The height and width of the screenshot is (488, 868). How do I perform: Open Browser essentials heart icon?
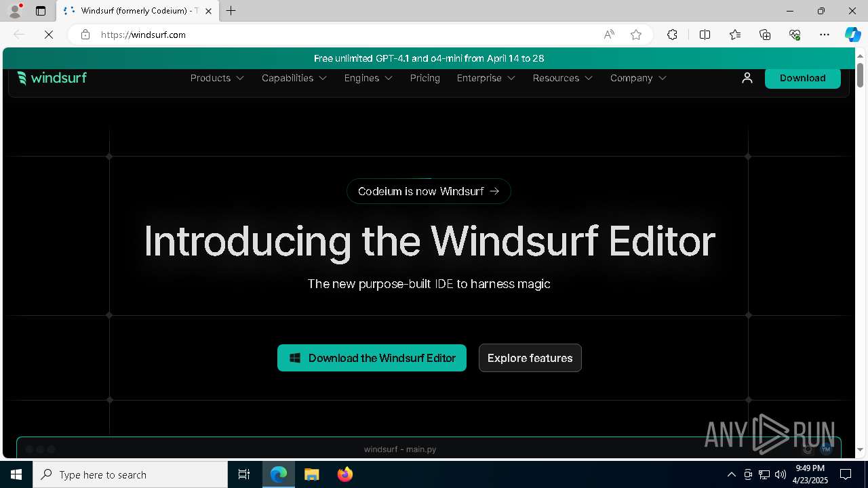click(795, 35)
